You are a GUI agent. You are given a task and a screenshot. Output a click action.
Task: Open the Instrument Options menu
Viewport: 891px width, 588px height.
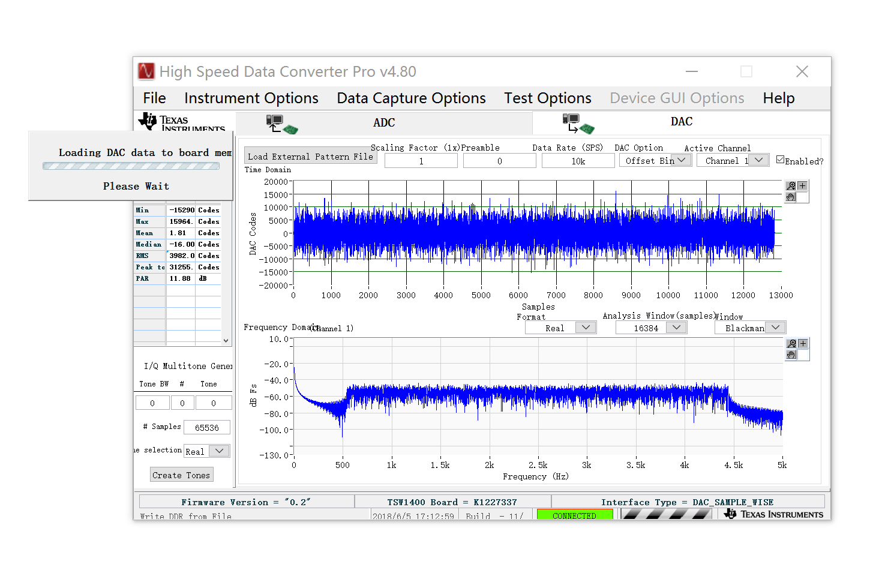251,98
